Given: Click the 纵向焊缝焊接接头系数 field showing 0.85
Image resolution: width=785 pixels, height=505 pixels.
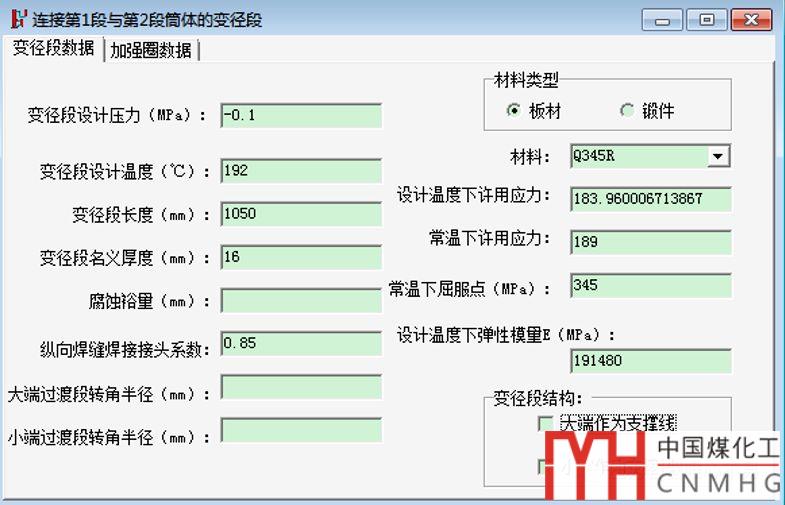Looking at the screenshot, I should (301, 343).
